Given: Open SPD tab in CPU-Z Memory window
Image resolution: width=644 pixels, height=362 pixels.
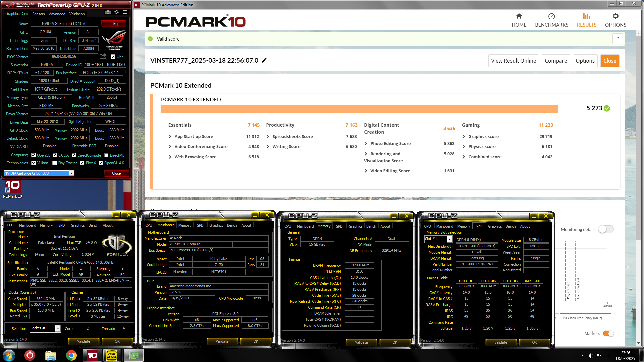Looking at the screenshot, I should [339, 226].
